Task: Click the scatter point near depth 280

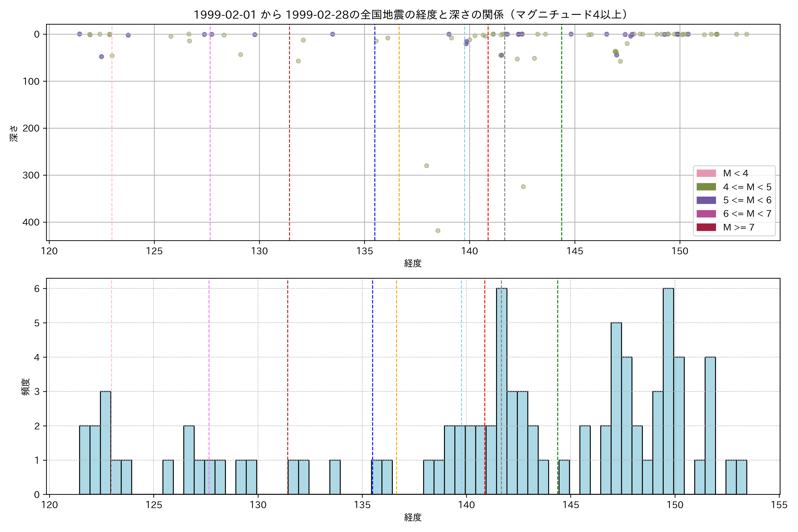Action: coord(426,166)
